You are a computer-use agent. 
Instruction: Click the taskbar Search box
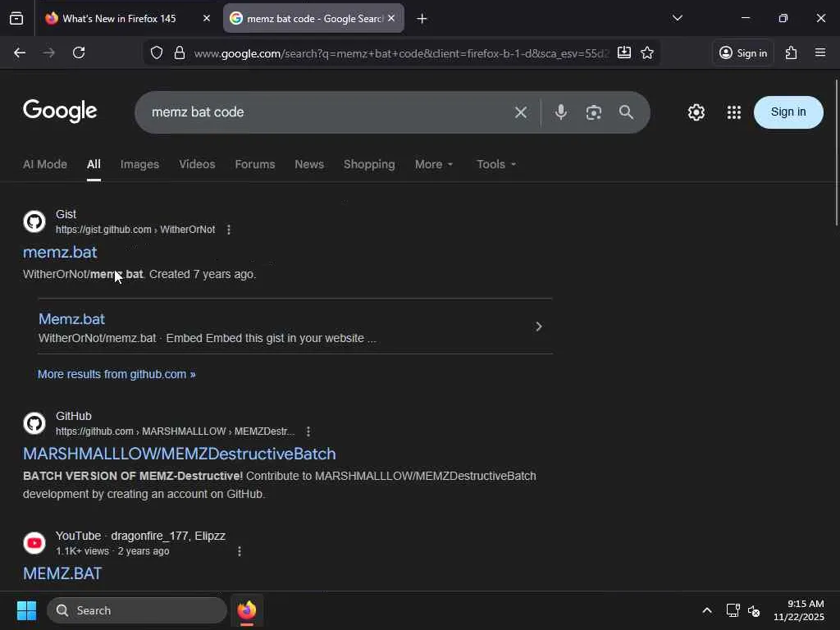click(x=137, y=610)
